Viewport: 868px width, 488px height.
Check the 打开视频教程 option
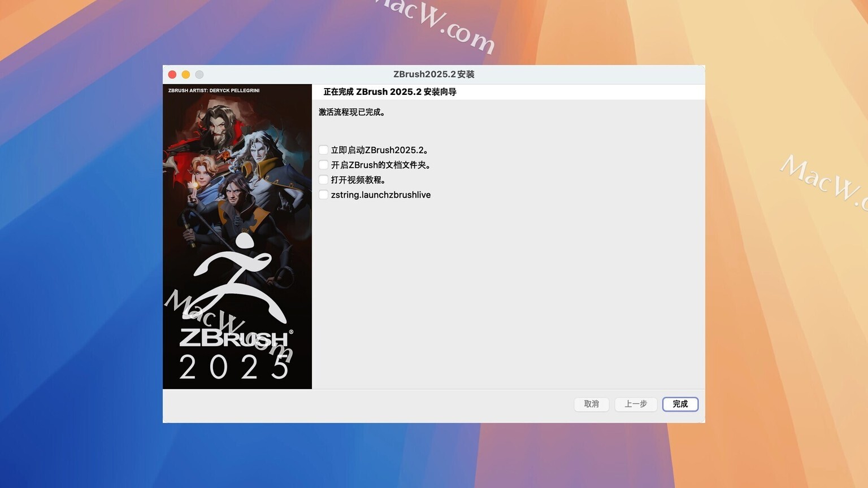323,180
